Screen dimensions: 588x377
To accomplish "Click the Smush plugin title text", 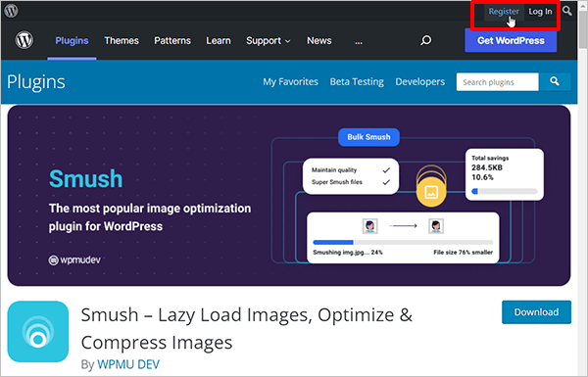I will (246, 328).
